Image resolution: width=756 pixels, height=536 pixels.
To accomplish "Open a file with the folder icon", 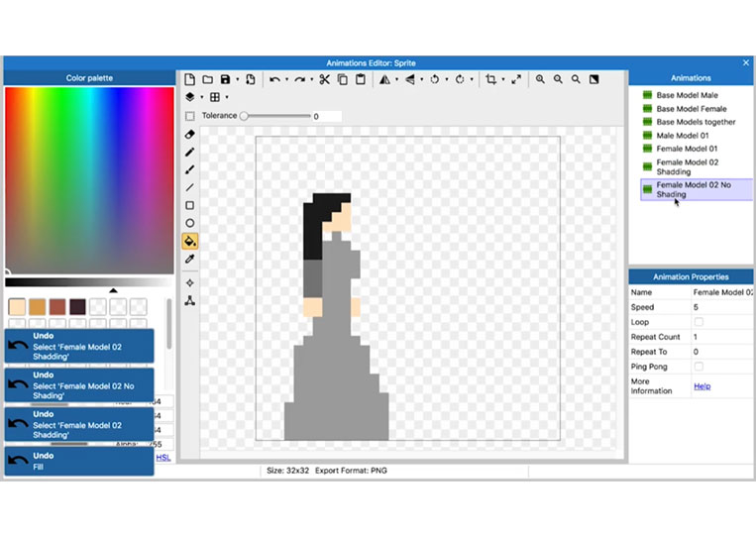I will [x=208, y=79].
